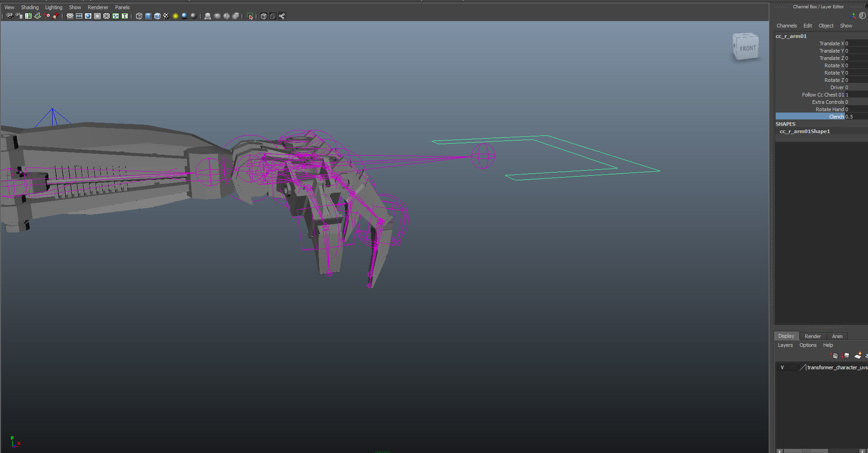The height and width of the screenshot is (453, 868).
Task: Open the viewport Shading menu
Action: pyautogui.click(x=30, y=7)
